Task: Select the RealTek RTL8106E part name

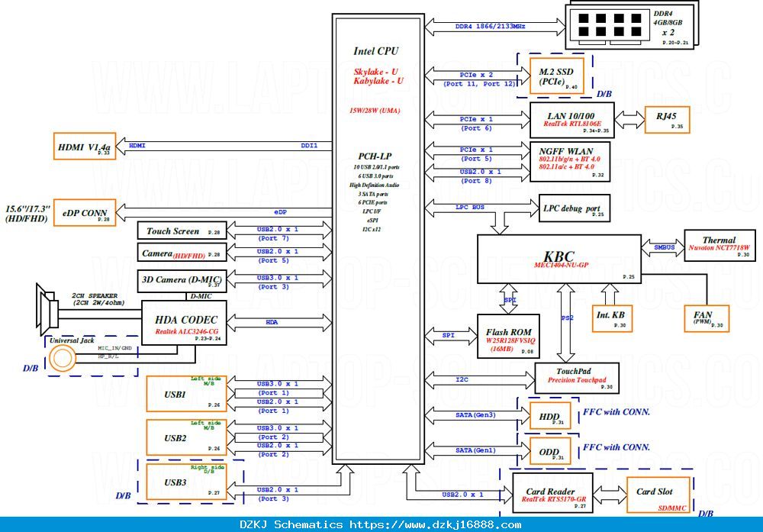Action: [x=572, y=124]
